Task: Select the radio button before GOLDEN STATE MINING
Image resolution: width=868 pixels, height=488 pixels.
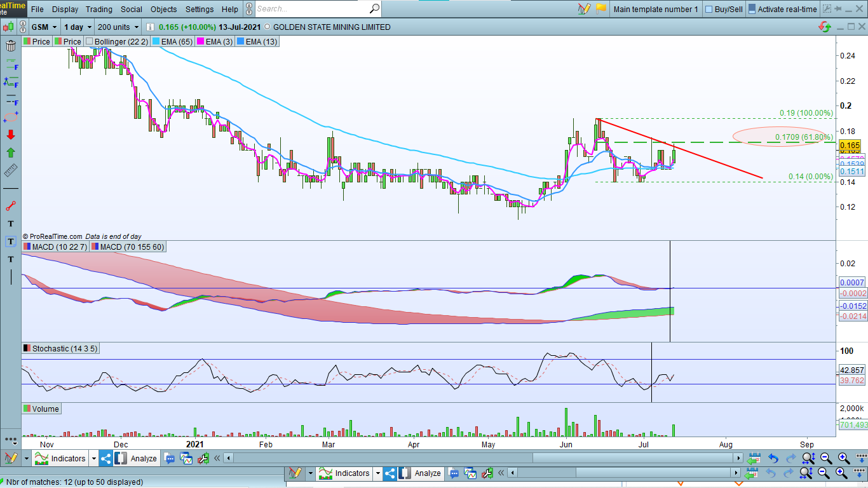Action: pyautogui.click(x=267, y=27)
